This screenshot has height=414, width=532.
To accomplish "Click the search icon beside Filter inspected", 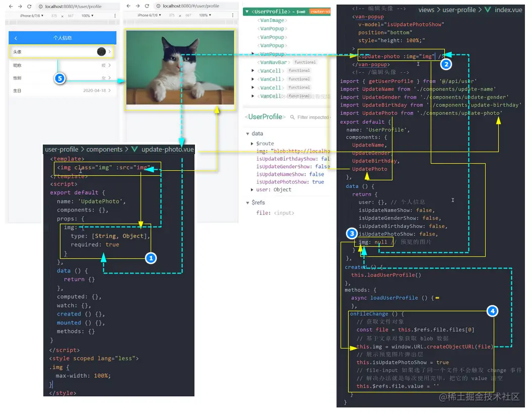I will (x=293, y=117).
